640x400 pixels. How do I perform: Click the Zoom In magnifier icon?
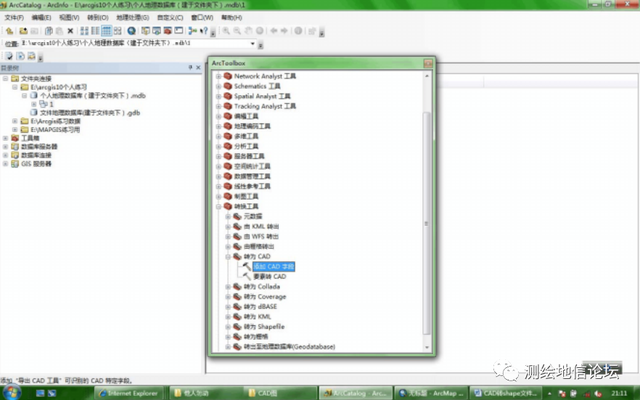pos(226,31)
